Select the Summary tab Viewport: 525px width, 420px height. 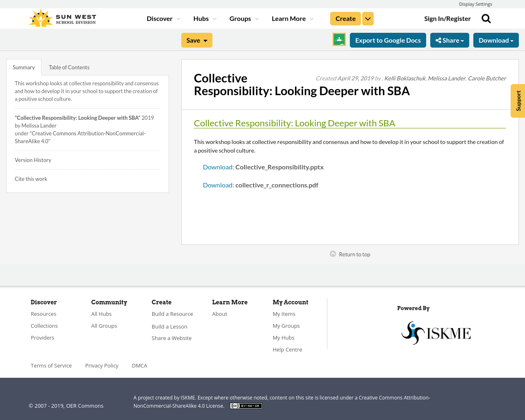tap(24, 67)
